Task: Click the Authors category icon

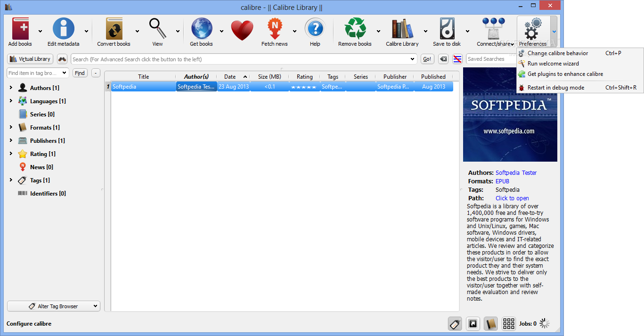Action: 23,88
